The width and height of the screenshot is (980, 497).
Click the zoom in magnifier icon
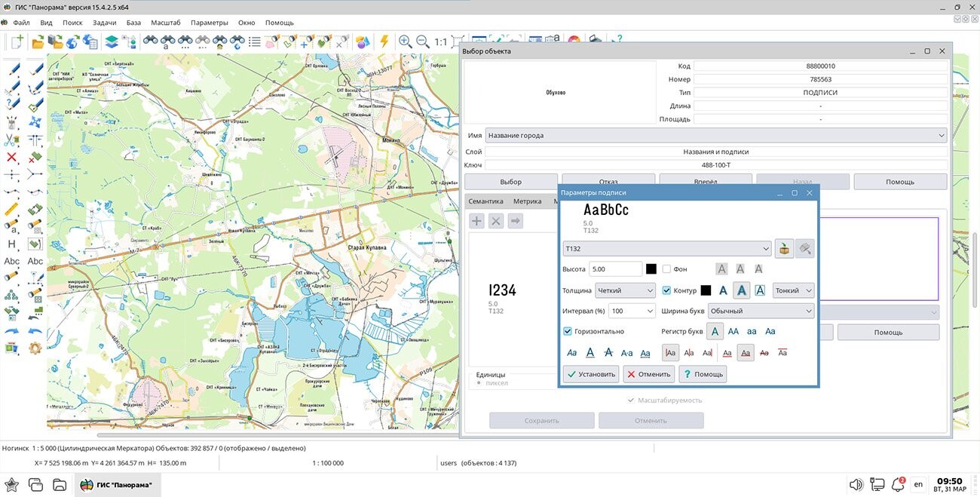click(405, 42)
